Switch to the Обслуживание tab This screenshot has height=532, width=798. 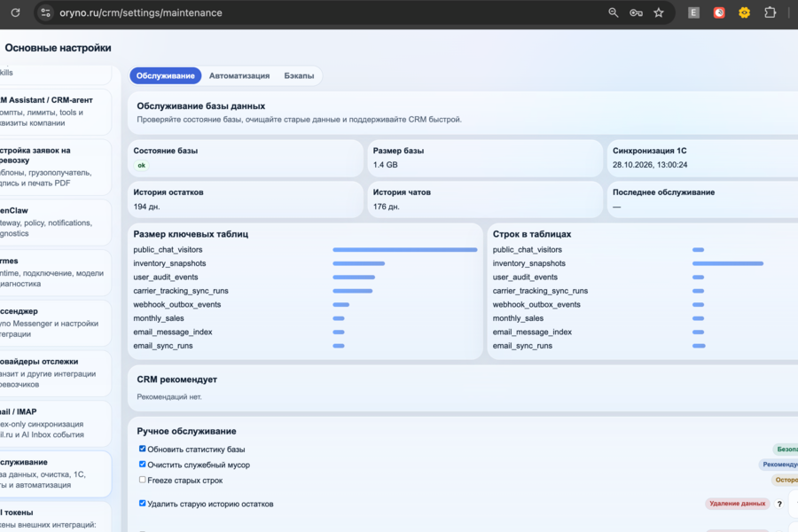point(166,76)
